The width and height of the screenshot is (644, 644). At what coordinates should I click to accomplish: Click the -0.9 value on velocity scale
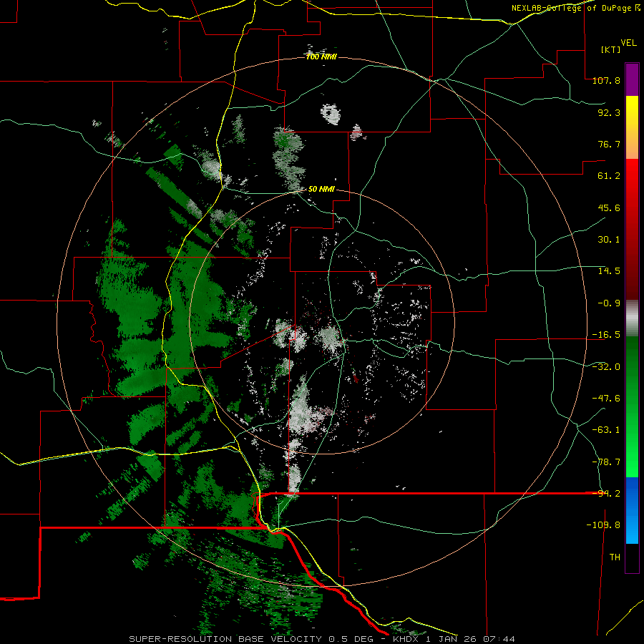click(x=609, y=303)
